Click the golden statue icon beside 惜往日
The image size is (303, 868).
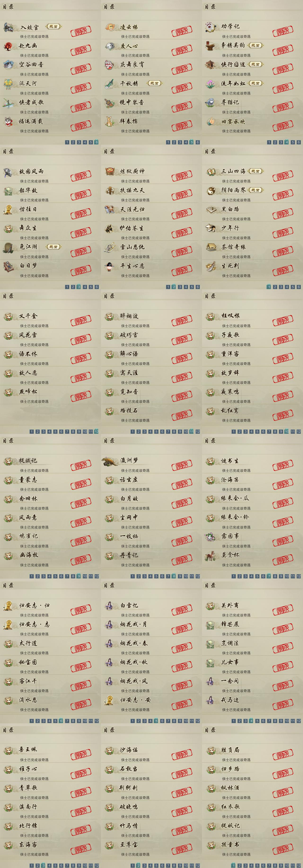pyautogui.click(x=8, y=210)
